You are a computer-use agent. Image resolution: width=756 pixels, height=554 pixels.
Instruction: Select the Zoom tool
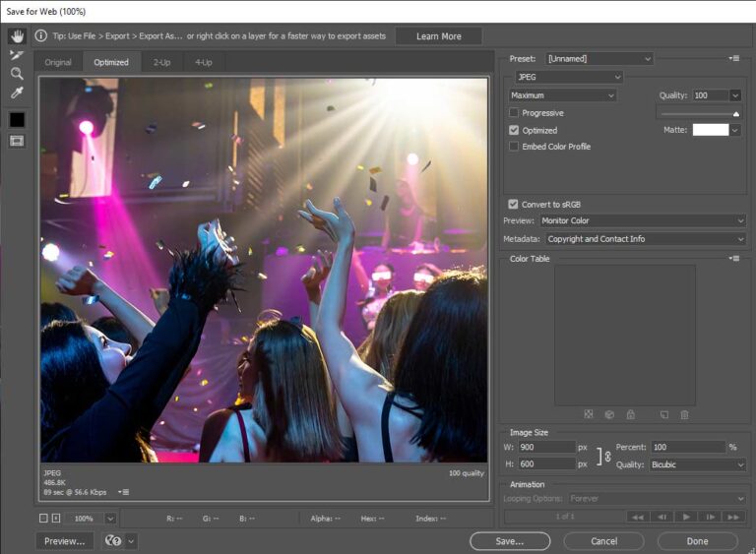click(17, 74)
